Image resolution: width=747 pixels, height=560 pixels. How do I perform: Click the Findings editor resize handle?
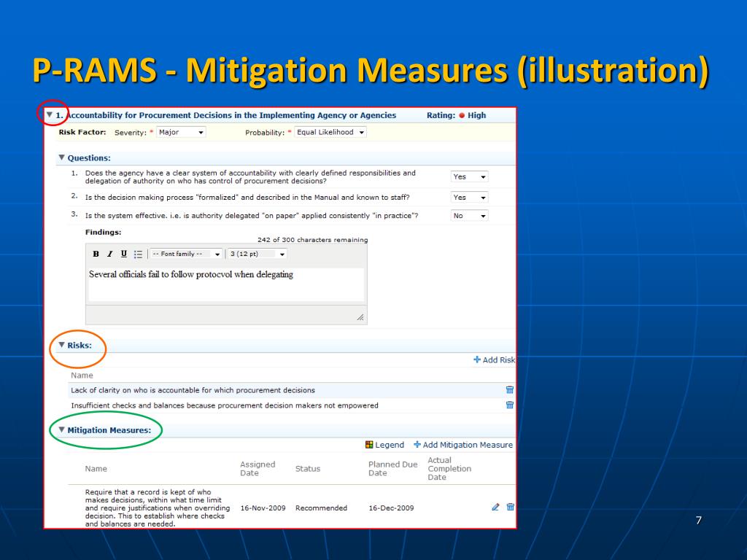click(x=360, y=317)
